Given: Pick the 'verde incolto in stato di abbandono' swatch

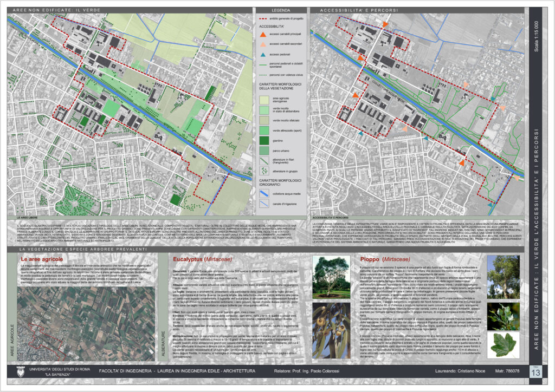Looking at the screenshot, I should point(264,110).
